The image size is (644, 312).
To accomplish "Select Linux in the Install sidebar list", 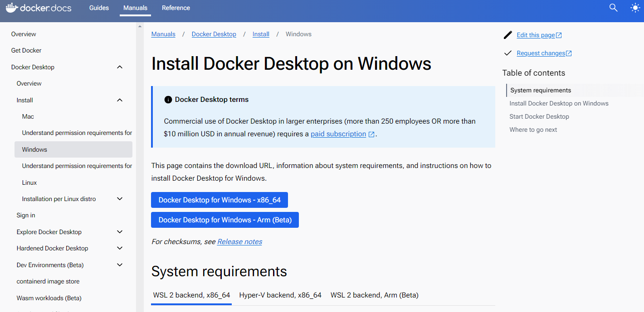I will coord(29,182).
